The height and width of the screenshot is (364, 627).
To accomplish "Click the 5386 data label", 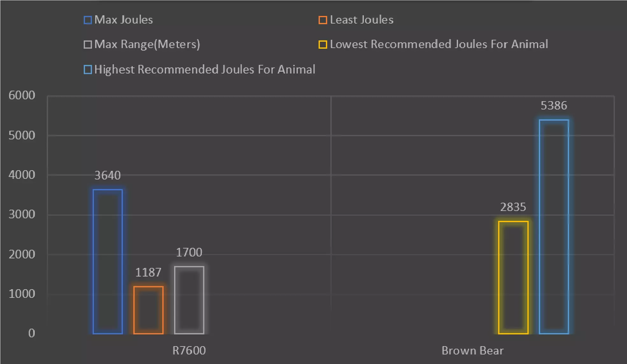I will pyautogui.click(x=554, y=106).
